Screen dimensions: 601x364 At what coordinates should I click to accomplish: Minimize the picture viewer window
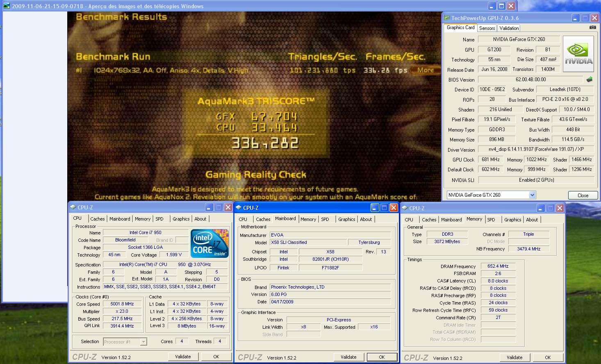[x=492, y=6]
